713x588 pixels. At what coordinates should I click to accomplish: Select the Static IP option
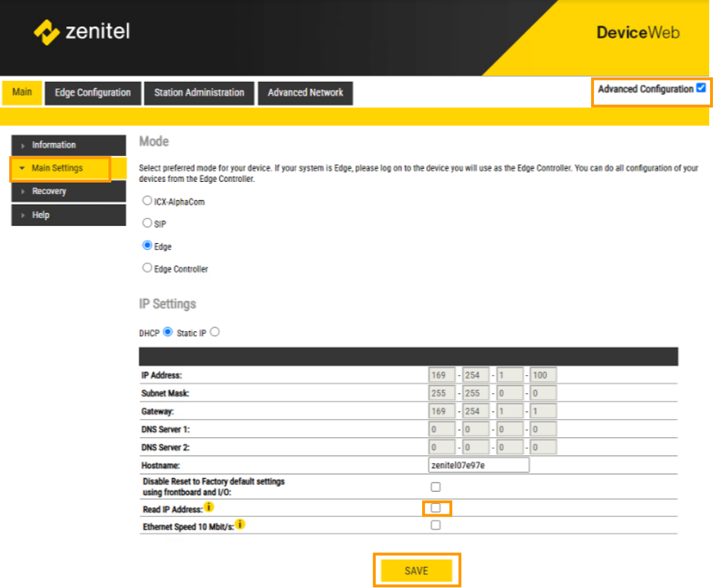pyautogui.click(x=215, y=332)
